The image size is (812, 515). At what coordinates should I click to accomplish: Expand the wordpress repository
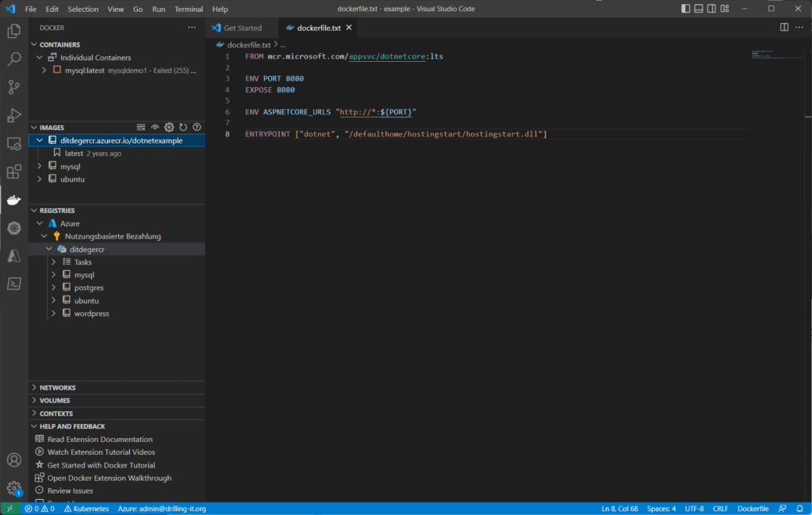click(53, 314)
